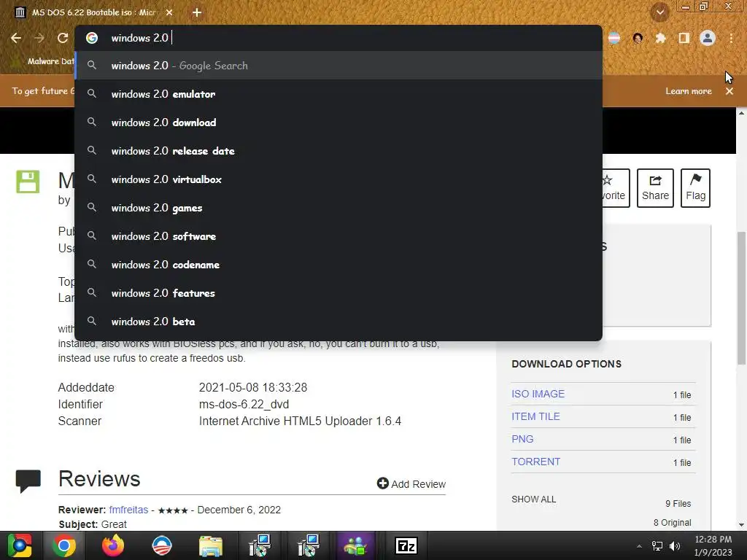Image resolution: width=747 pixels, height=560 pixels.
Task: Open the 7-Zip taskbar icon
Action: click(x=406, y=545)
